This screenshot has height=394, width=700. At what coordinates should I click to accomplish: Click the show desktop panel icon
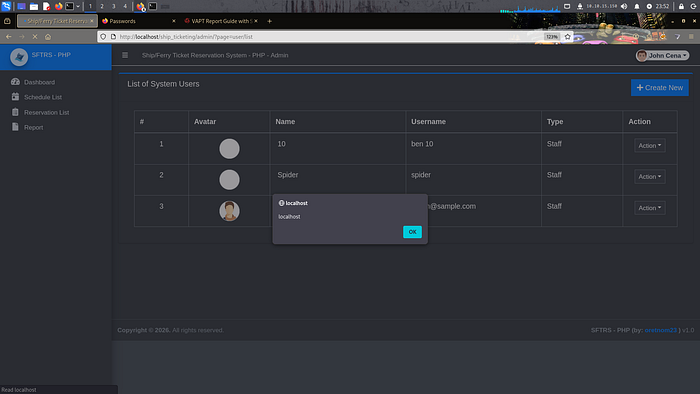click(21, 6)
